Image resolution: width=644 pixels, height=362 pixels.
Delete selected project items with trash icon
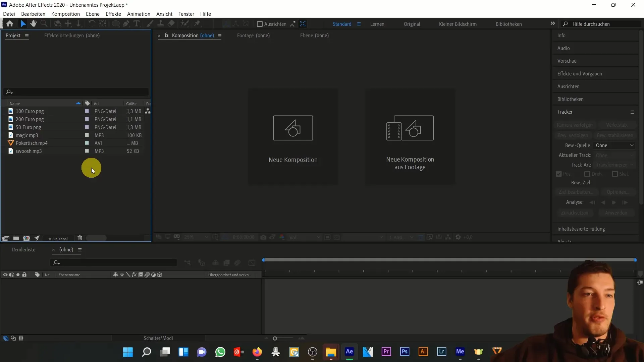click(x=80, y=238)
